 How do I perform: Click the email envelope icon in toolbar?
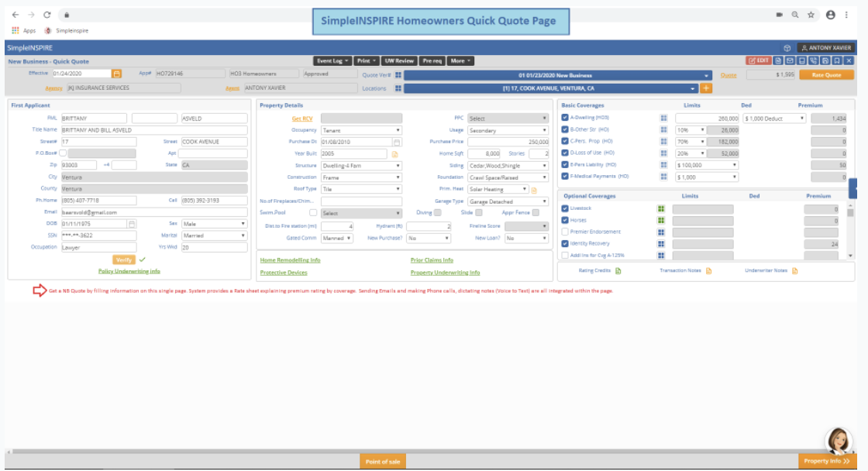(790, 61)
